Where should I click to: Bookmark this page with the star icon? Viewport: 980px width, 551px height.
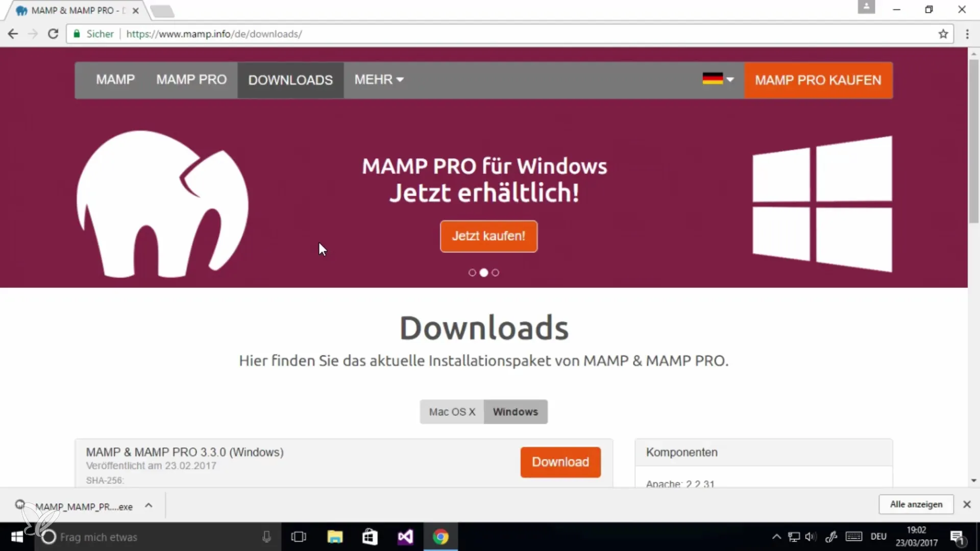pos(943,34)
